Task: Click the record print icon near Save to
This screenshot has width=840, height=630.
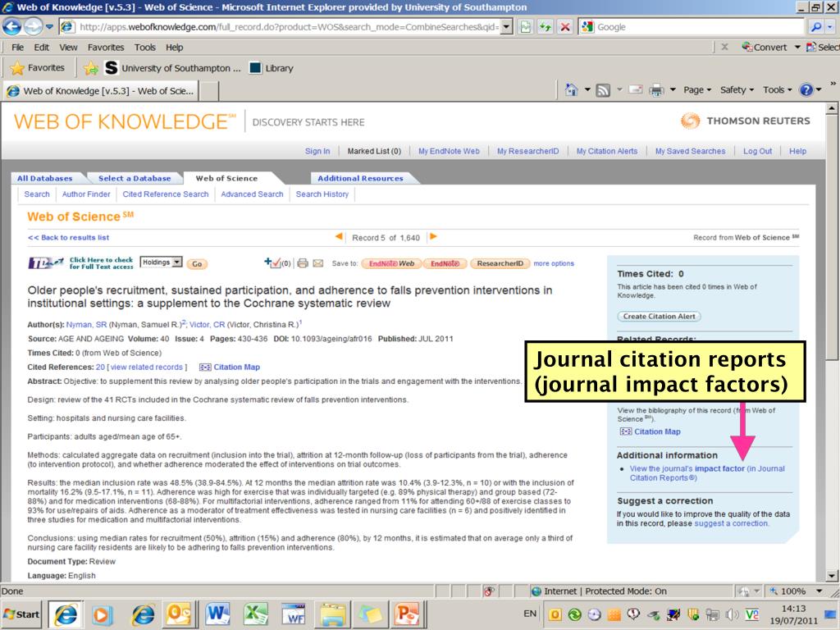Action: pyautogui.click(x=303, y=263)
